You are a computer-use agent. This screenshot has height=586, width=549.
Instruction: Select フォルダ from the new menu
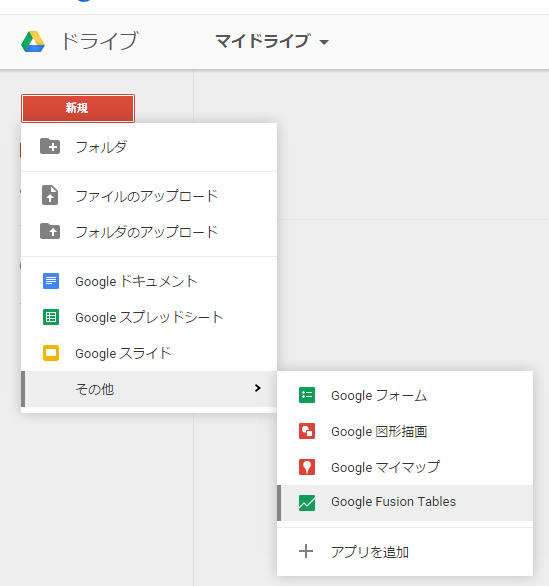pos(149,147)
